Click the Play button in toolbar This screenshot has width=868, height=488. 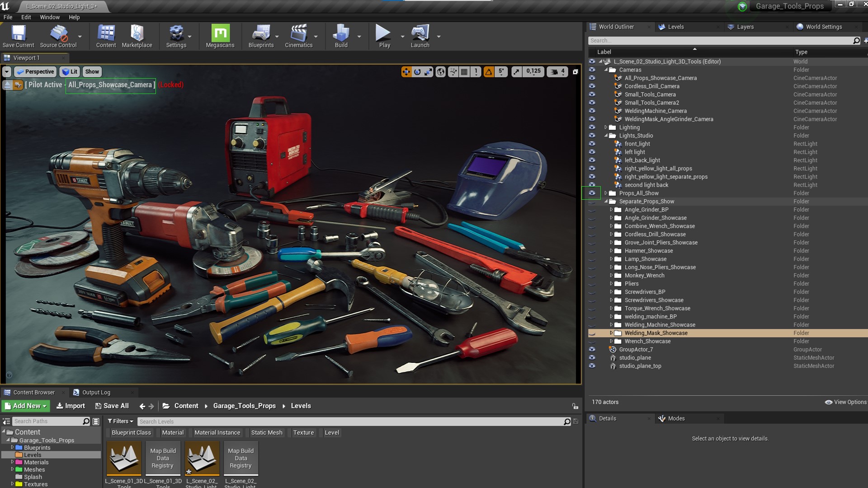click(x=384, y=36)
